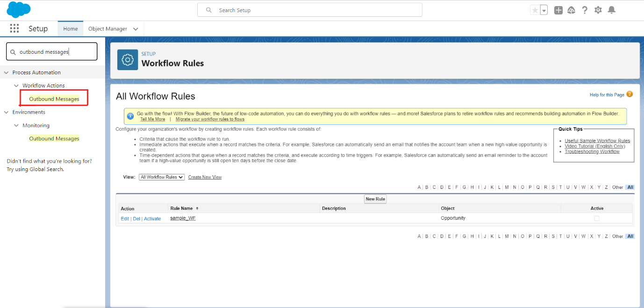The image size is (644, 308).
Task: Click the New Rule button
Action: click(x=375, y=199)
